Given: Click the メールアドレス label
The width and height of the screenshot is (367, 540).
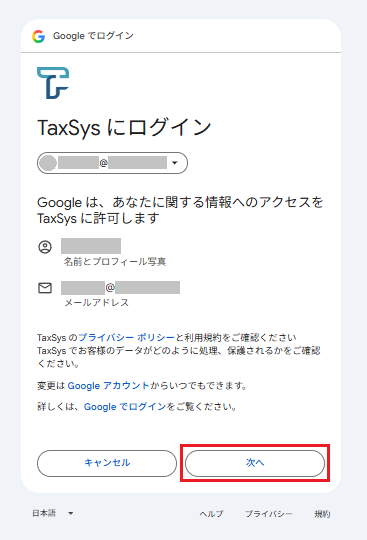Looking at the screenshot, I should pos(96,303).
